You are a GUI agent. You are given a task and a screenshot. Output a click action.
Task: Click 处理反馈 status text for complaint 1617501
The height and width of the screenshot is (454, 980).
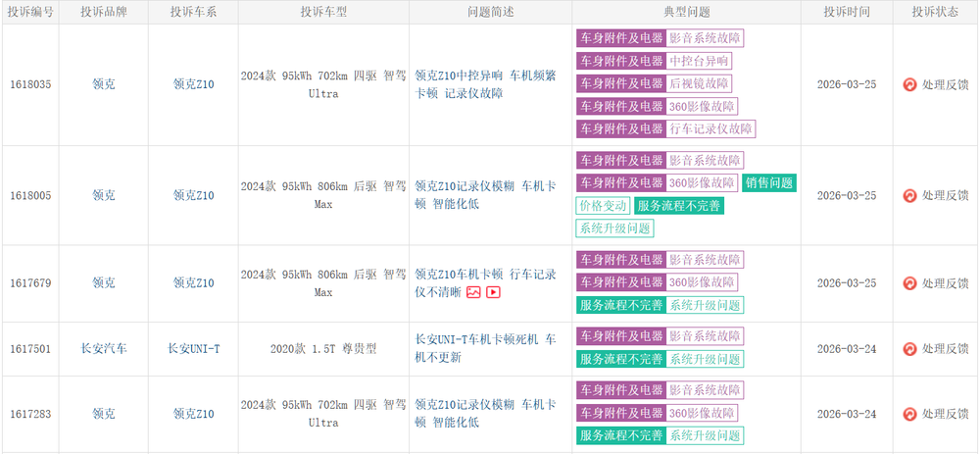pyautogui.click(x=945, y=348)
